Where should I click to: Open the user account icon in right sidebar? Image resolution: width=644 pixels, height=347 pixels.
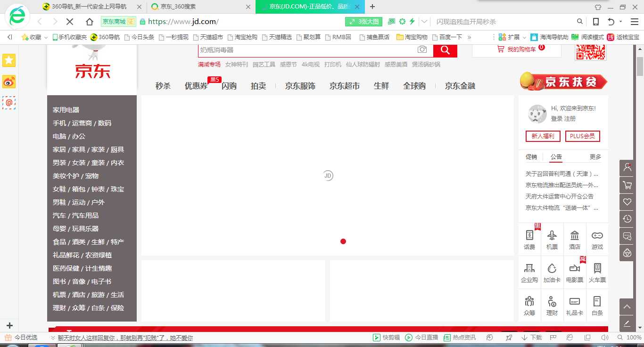(x=627, y=168)
